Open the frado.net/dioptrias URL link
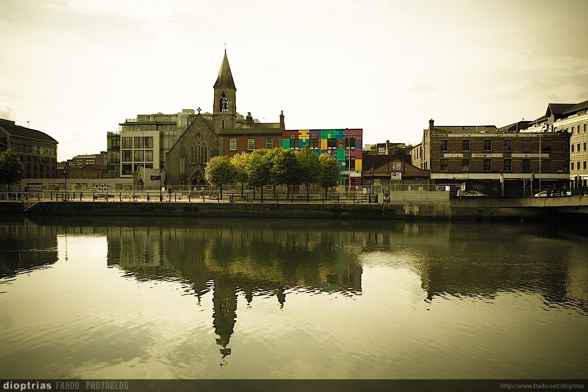 click(542, 386)
